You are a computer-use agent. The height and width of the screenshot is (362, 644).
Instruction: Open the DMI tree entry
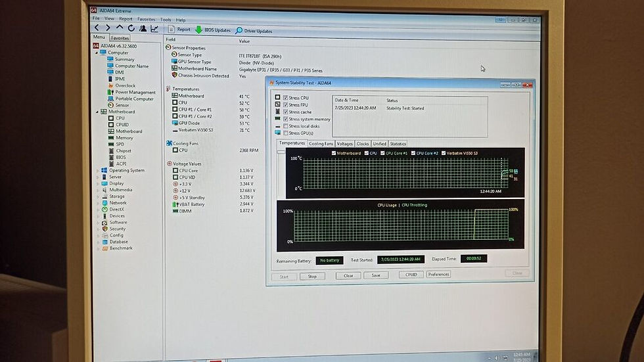point(120,72)
